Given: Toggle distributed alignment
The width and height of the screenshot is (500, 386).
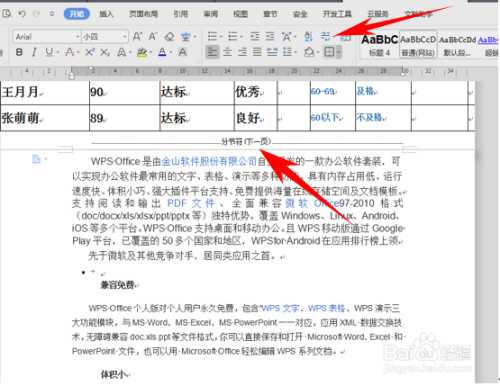Looking at the screenshot, I should pos(272,52).
